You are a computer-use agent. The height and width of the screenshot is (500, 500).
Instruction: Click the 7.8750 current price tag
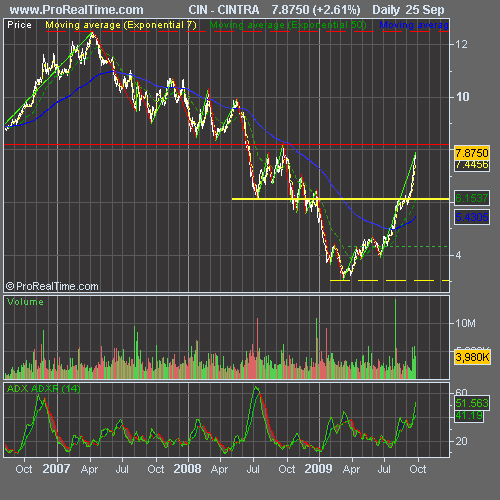point(472,153)
